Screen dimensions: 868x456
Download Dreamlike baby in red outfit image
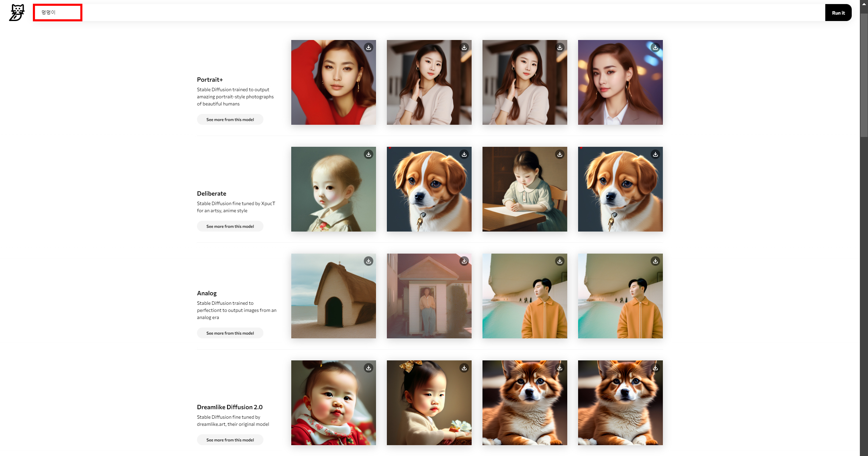(369, 368)
